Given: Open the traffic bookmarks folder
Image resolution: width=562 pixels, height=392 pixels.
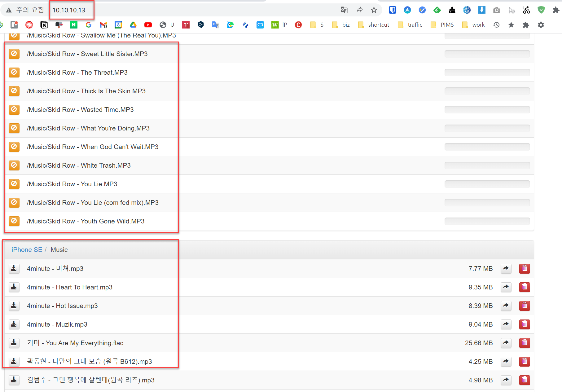Looking at the screenshot, I should pyautogui.click(x=410, y=25).
